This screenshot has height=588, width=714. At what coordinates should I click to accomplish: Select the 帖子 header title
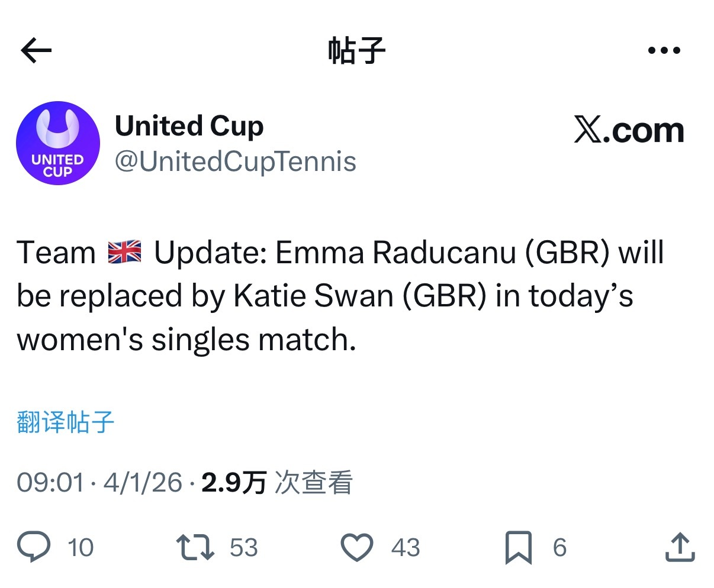coord(356,50)
